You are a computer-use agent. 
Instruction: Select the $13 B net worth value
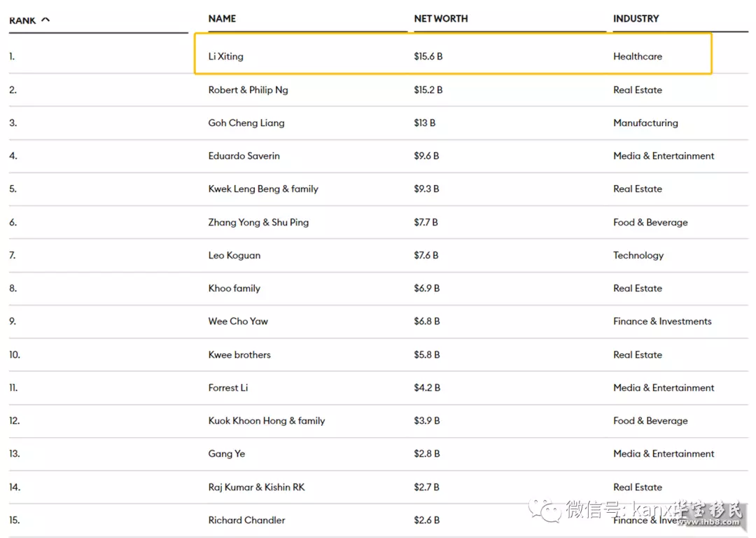[x=424, y=123]
